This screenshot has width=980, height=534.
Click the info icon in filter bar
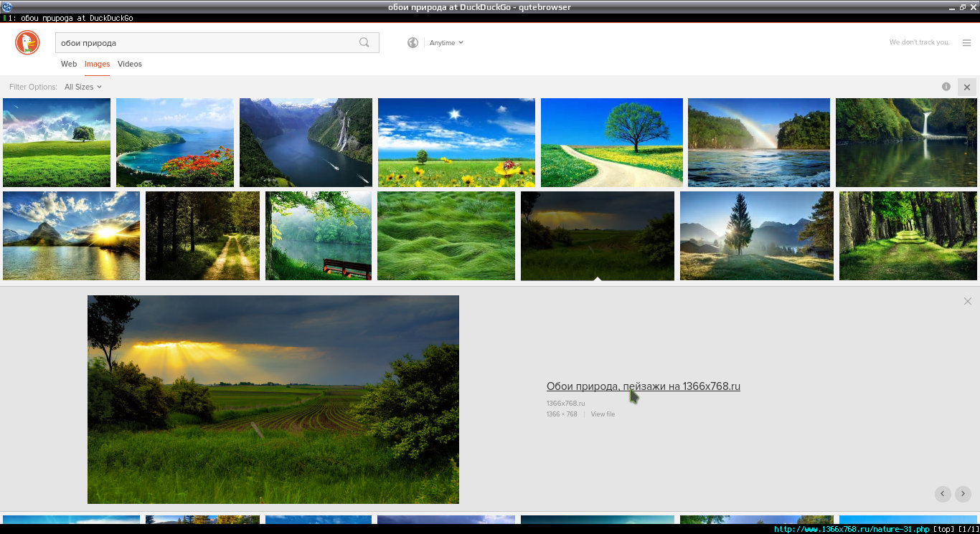tap(946, 87)
